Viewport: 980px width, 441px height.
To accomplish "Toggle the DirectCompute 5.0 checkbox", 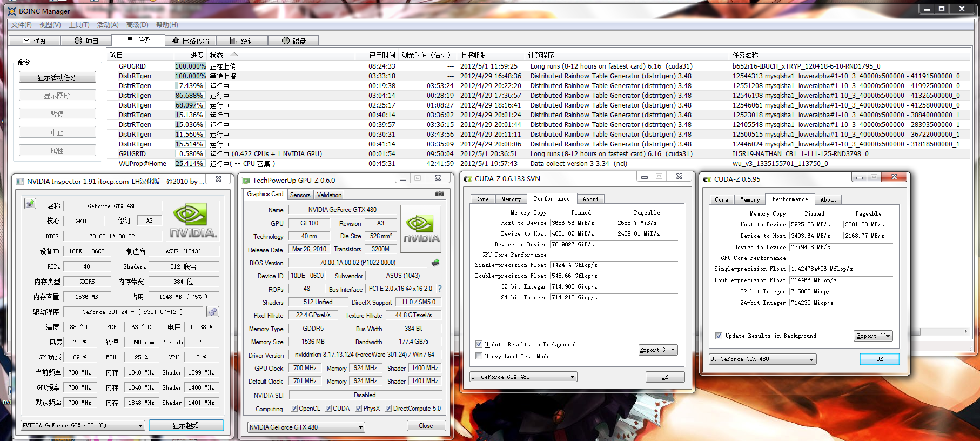I will 388,409.
